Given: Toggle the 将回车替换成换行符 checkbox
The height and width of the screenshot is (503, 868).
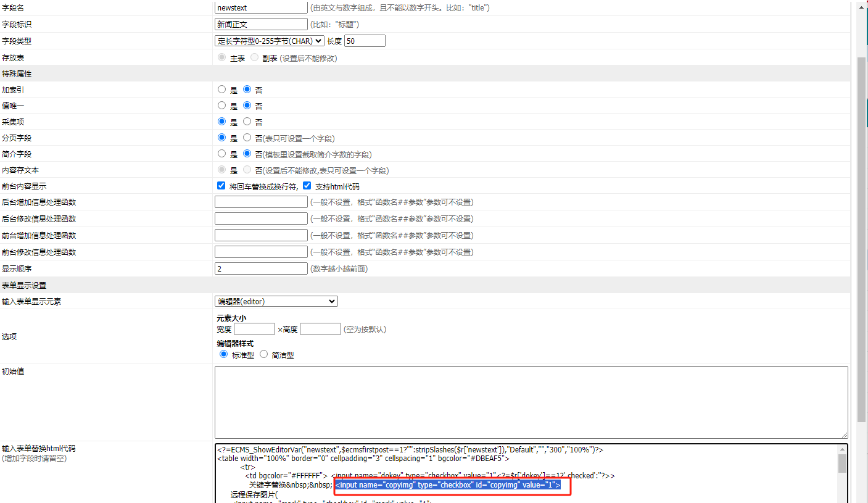Looking at the screenshot, I should click(x=221, y=186).
